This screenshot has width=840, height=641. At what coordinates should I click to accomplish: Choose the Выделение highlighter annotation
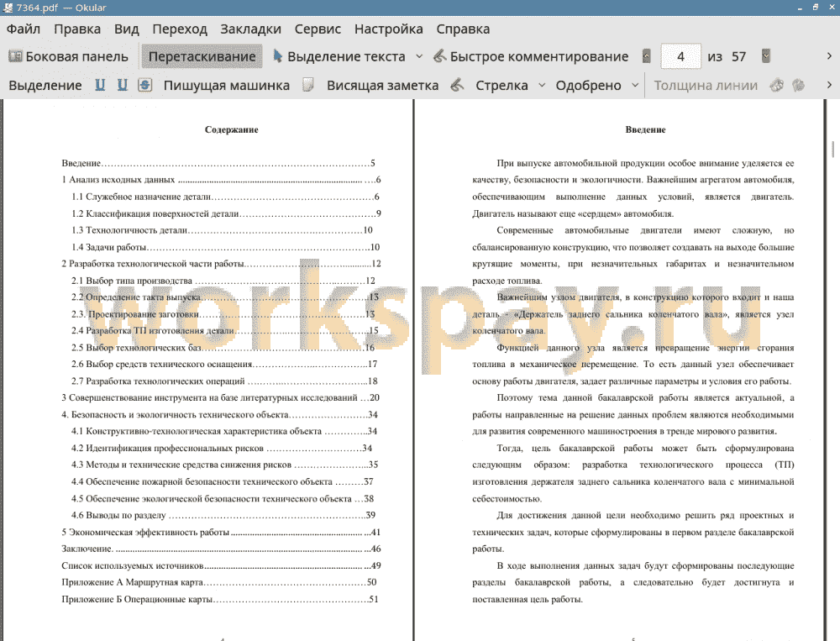45,85
